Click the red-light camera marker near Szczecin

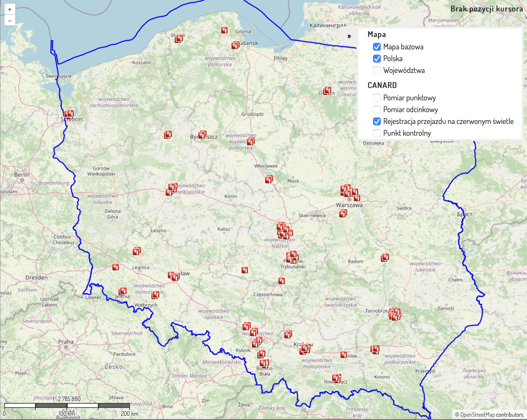(69, 114)
